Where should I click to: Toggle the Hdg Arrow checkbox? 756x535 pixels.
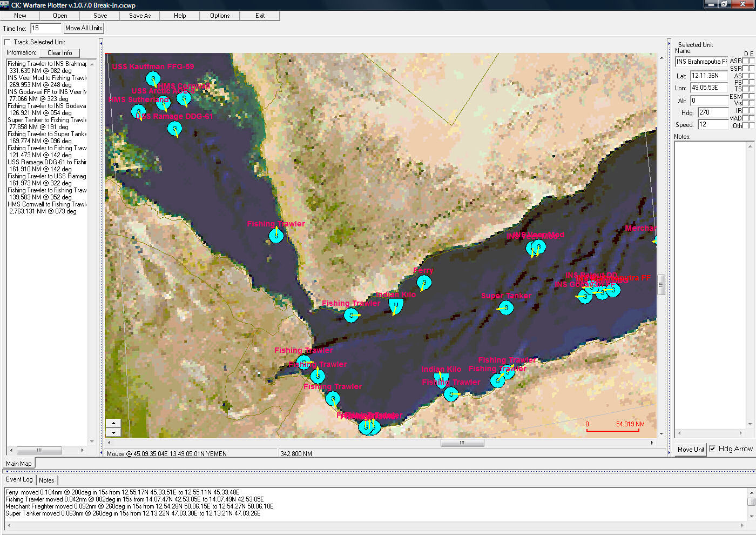pos(713,449)
